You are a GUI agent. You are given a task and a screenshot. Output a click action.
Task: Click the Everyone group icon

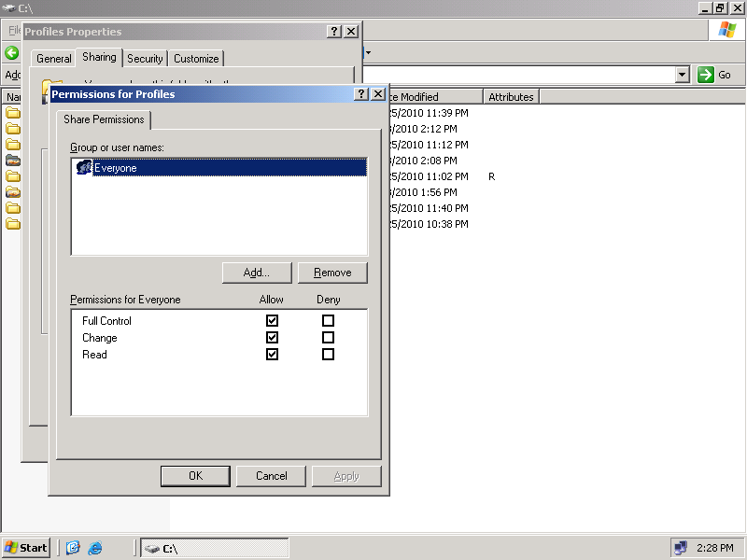(x=84, y=168)
